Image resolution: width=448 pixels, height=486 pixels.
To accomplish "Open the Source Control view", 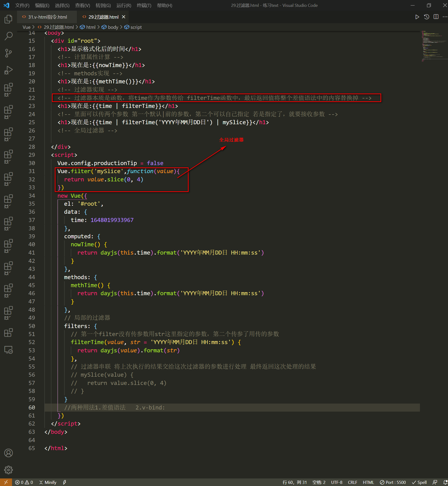I will pyautogui.click(x=8, y=53).
